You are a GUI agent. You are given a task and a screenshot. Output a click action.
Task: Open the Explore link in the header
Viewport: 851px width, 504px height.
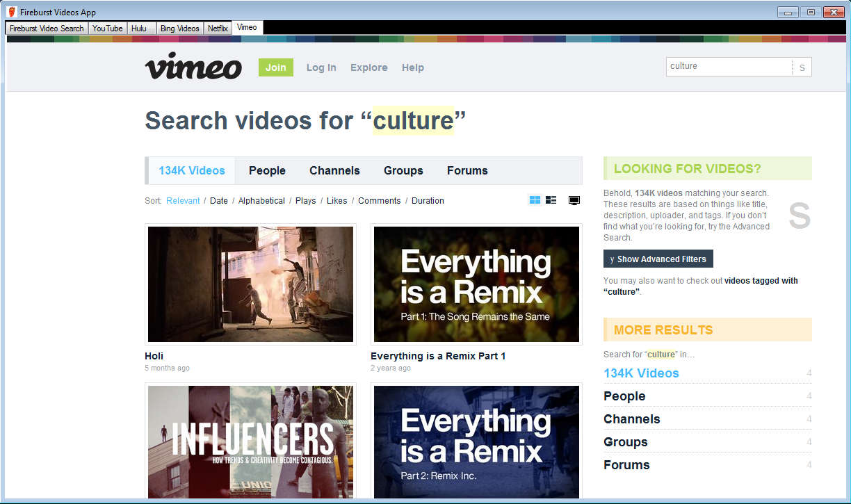(x=368, y=67)
